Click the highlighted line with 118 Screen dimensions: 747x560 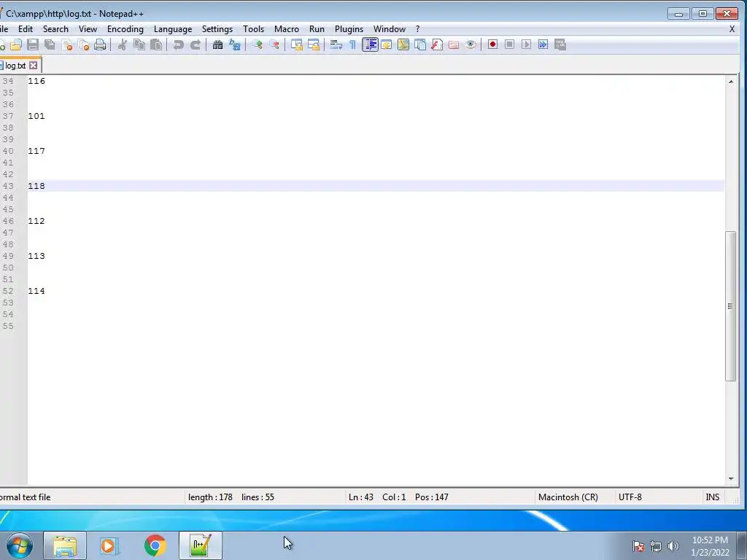tap(376, 186)
